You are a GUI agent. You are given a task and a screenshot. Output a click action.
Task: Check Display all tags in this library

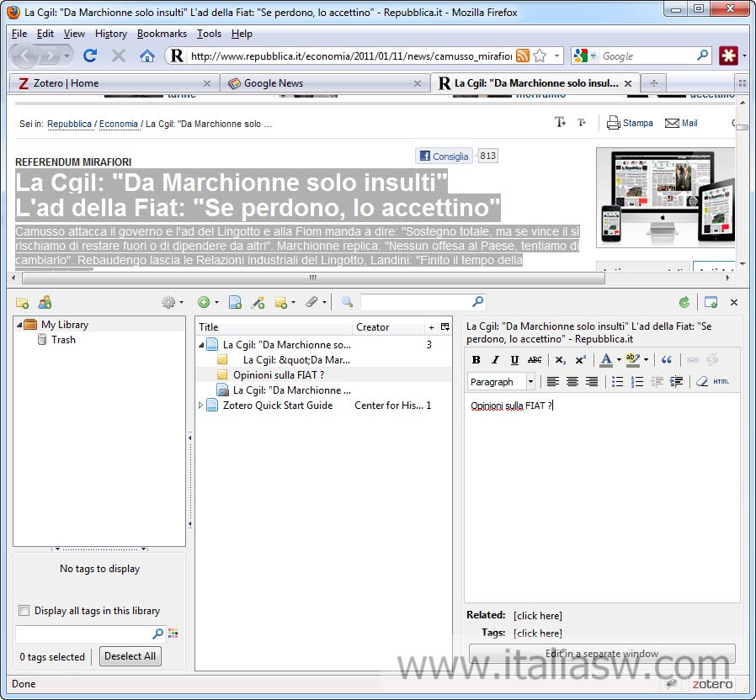coord(24,610)
